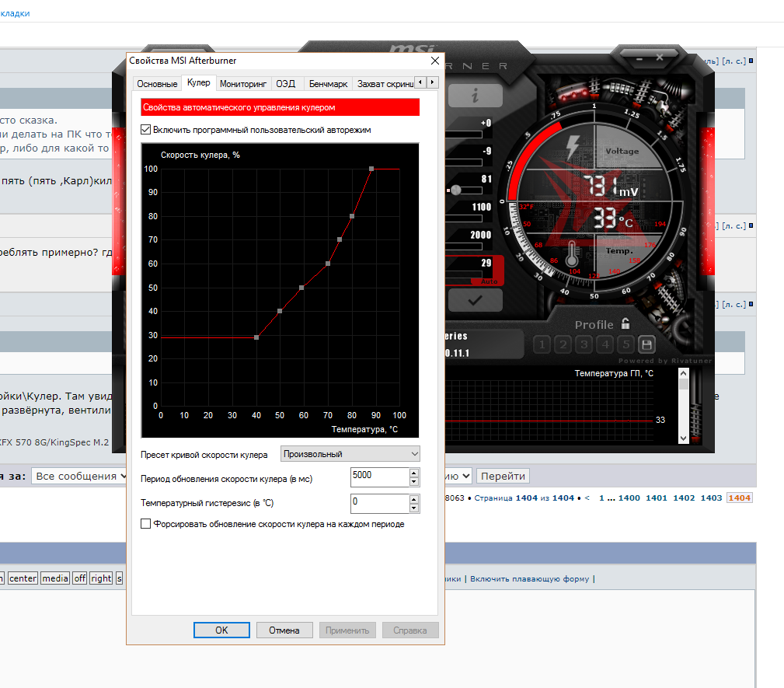Minimize the MSI Afterburner skin window
This screenshot has width=784, height=688.
639,58
